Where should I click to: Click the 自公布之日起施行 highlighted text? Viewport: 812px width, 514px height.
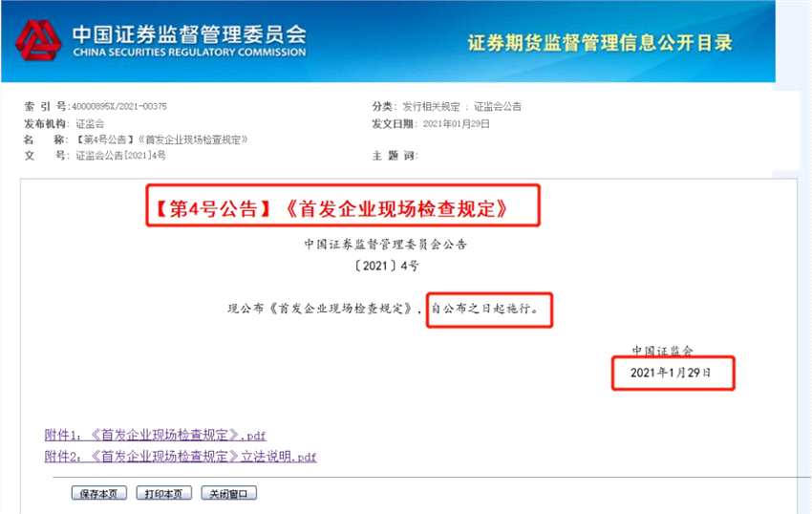[484, 309]
